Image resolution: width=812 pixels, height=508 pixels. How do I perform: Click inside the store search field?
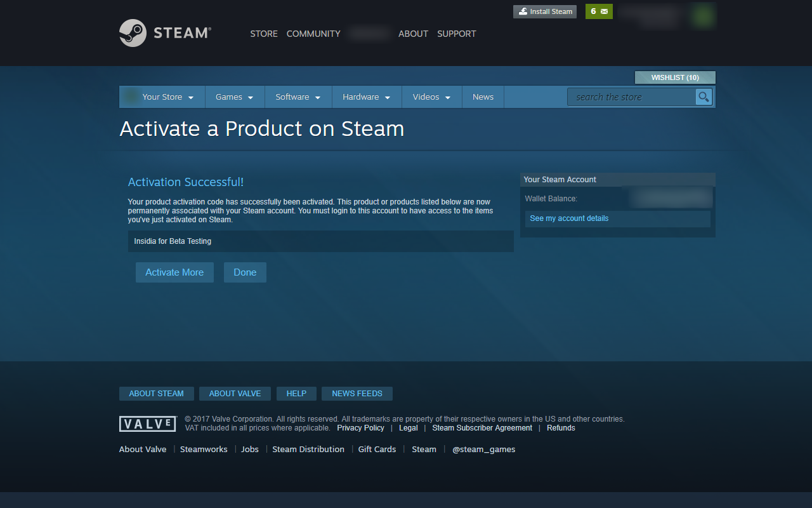pyautogui.click(x=628, y=97)
